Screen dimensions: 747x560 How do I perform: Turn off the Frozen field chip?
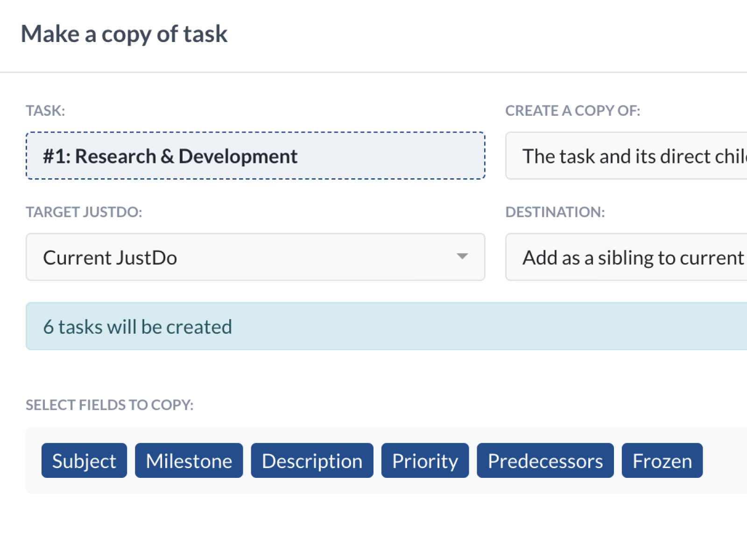[662, 461]
